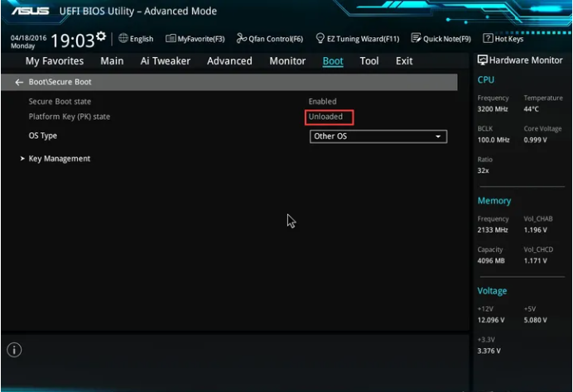Open the My Favorites tab
Image resolution: width=573 pixels, height=392 pixels.
[x=55, y=61]
